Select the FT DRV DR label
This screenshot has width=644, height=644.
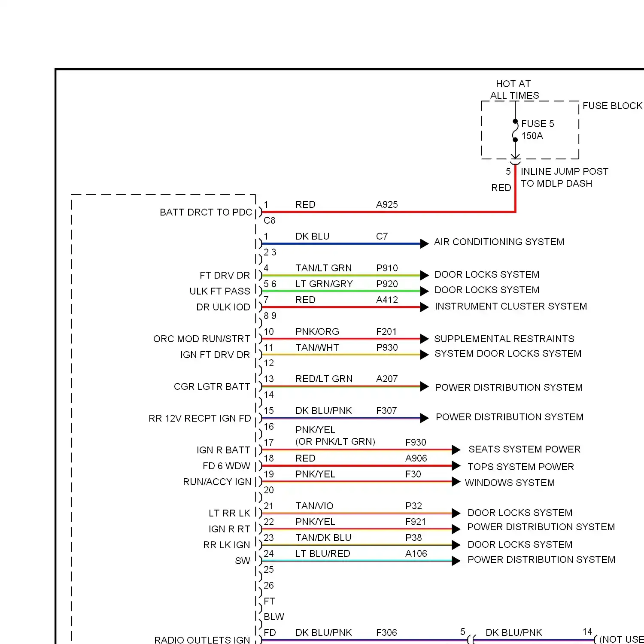tap(225, 275)
